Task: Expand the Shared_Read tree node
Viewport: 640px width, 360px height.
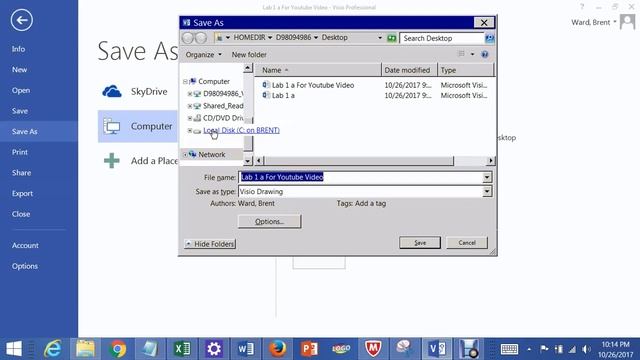Action: click(x=190, y=106)
